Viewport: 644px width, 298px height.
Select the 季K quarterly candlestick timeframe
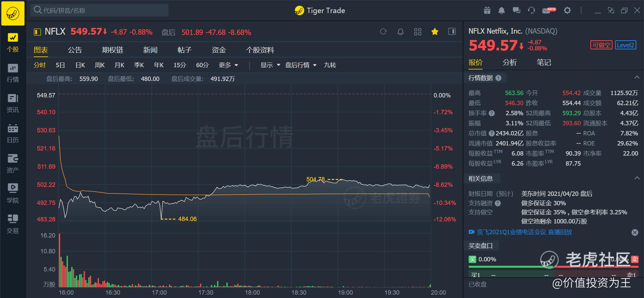click(x=139, y=65)
